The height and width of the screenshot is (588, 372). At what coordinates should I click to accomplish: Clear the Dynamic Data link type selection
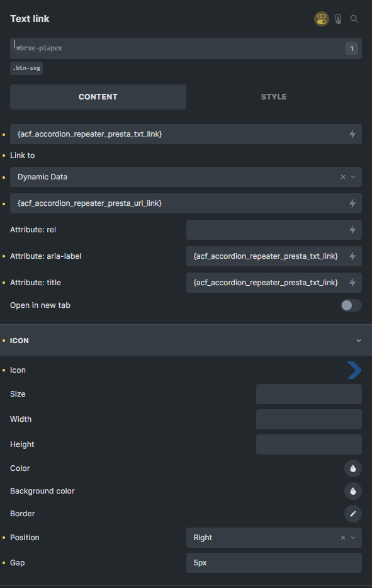click(343, 177)
